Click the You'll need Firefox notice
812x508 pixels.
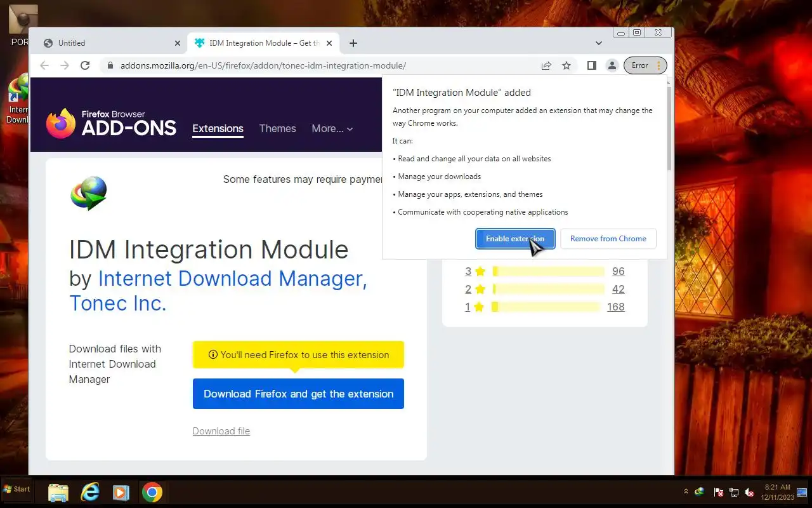pos(298,354)
